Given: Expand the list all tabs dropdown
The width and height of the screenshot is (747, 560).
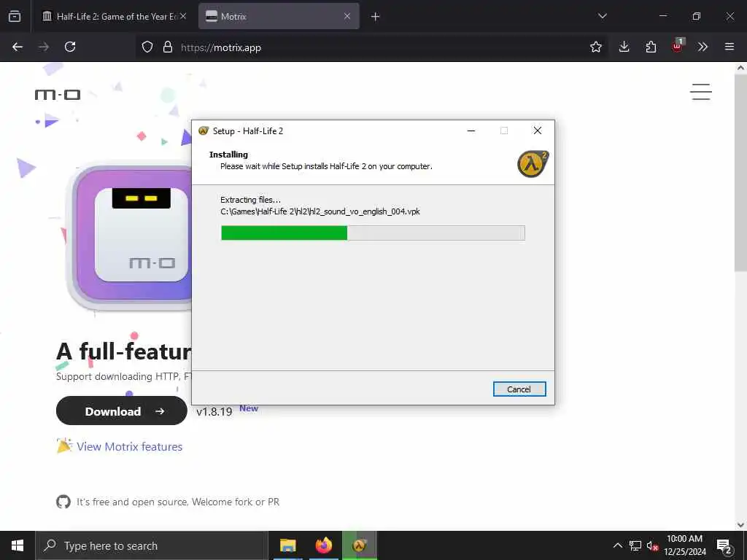Looking at the screenshot, I should 602,16.
